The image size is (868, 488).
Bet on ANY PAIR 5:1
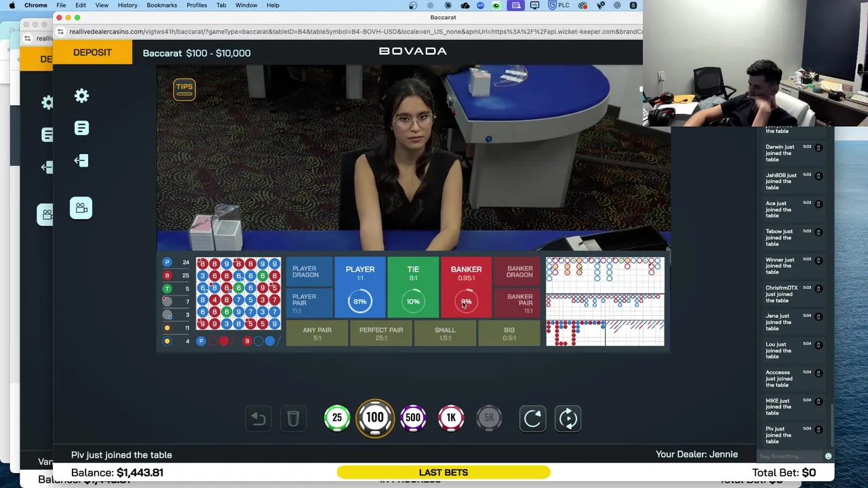pyautogui.click(x=317, y=333)
